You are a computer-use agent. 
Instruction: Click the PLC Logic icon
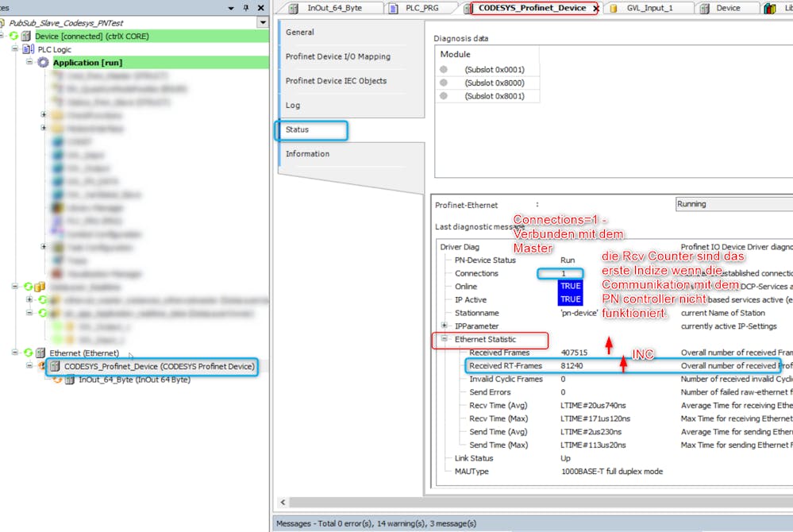(29, 49)
